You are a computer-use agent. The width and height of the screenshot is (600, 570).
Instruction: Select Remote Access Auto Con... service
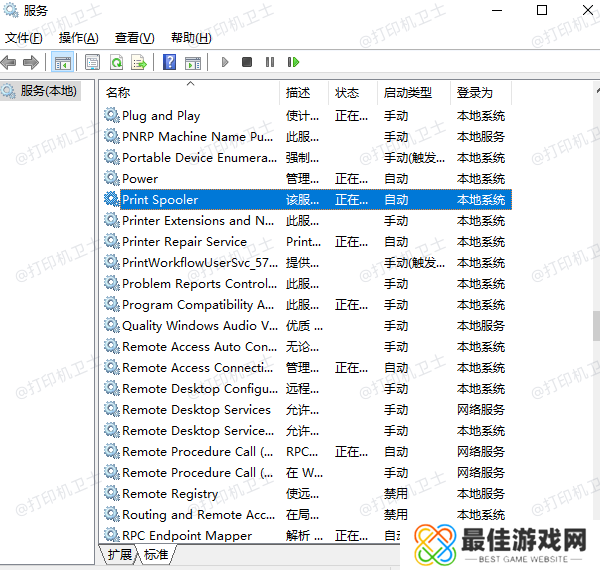pyautogui.click(x=199, y=347)
